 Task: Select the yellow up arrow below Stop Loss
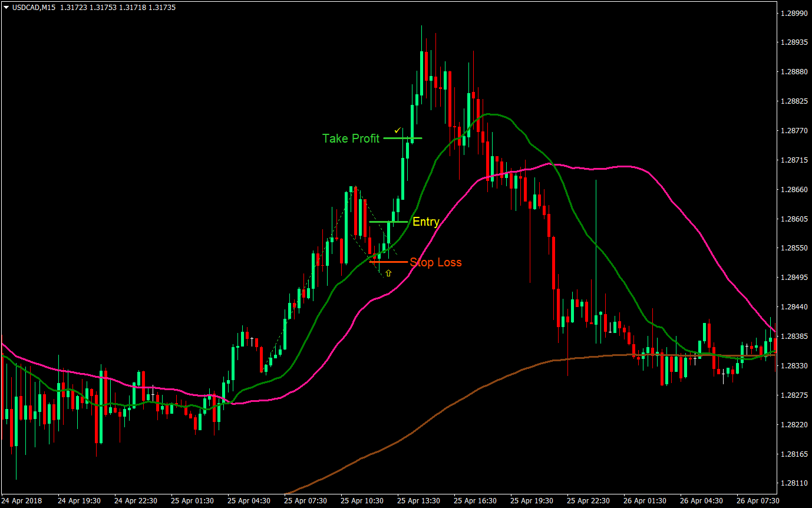(388, 273)
